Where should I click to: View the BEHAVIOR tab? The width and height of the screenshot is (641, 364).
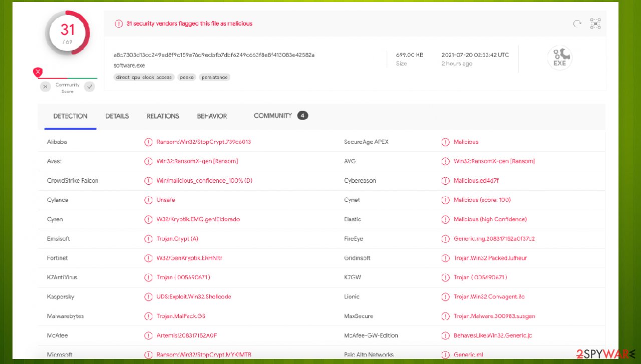[212, 116]
